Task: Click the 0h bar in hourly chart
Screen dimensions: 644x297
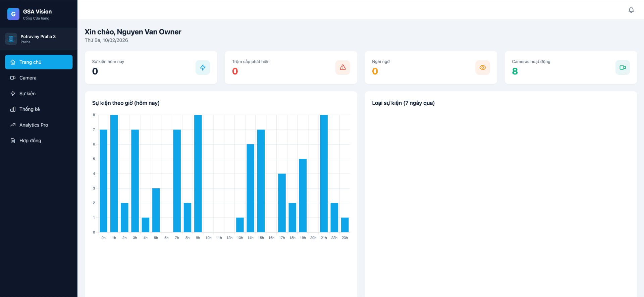Action: 104,181
